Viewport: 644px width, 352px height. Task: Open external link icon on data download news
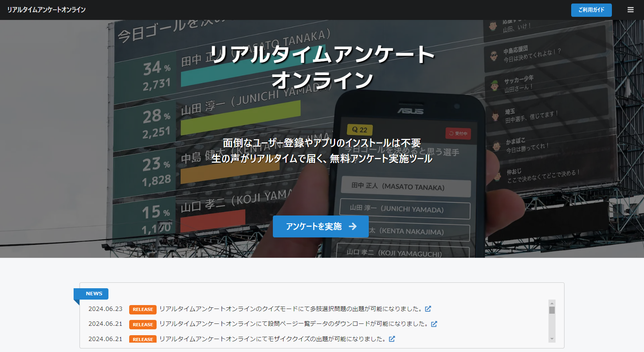click(x=434, y=324)
